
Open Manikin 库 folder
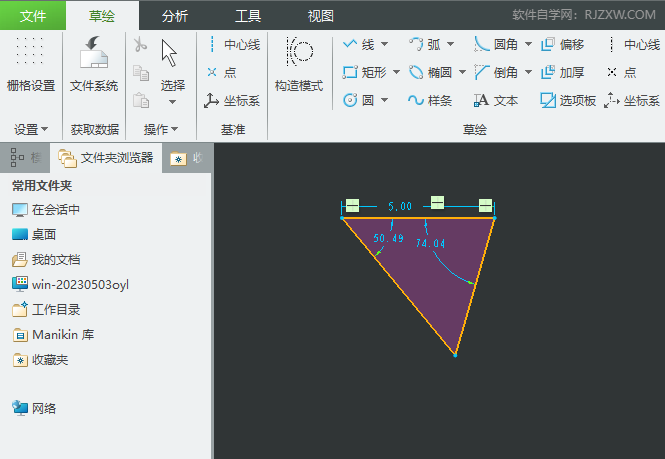[53, 335]
